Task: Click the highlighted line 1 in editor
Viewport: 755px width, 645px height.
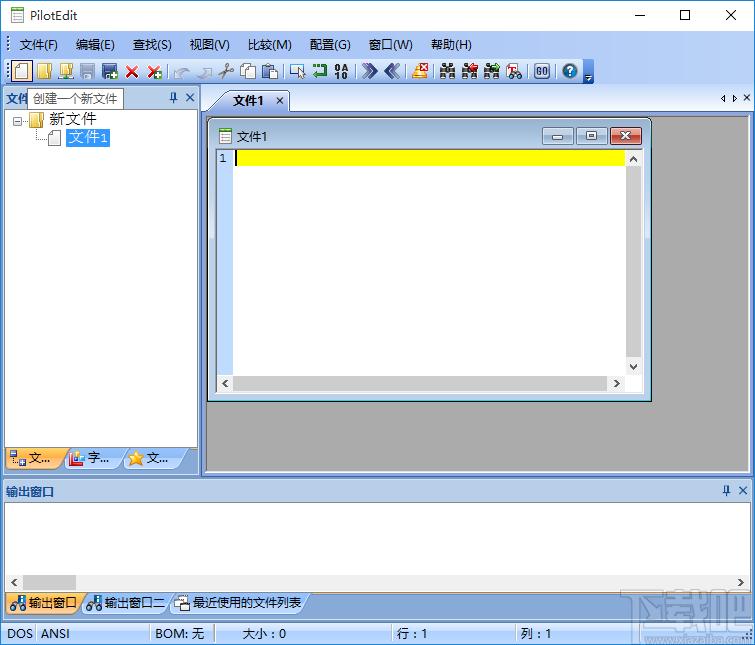Action: pos(430,158)
